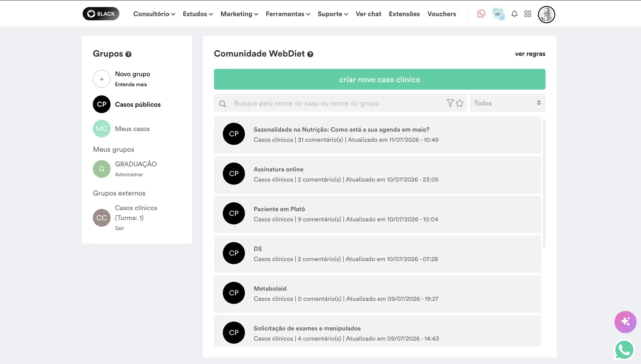Open the 'Metabolaid' case title
Image resolution: width=641 pixels, height=364 pixels.
click(270, 289)
